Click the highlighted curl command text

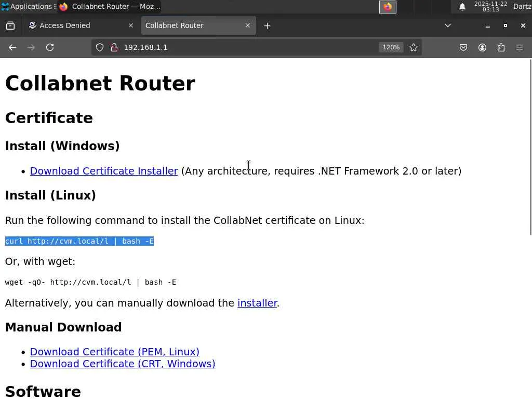pyautogui.click(x=79, y=241)
